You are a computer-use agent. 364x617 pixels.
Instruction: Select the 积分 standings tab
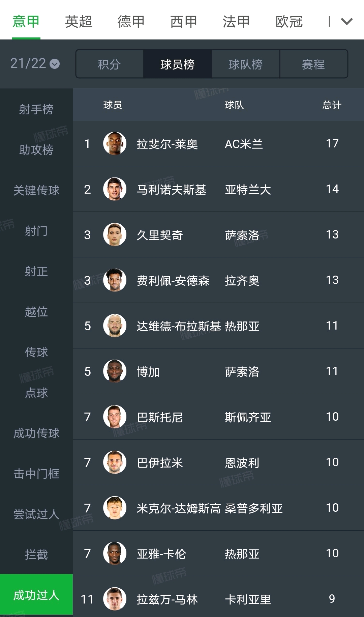click(x=110, y=64)
